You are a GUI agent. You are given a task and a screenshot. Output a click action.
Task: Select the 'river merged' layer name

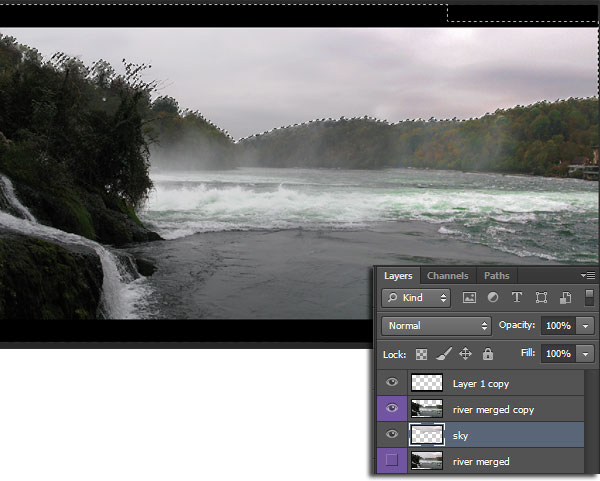pos(481,462)
